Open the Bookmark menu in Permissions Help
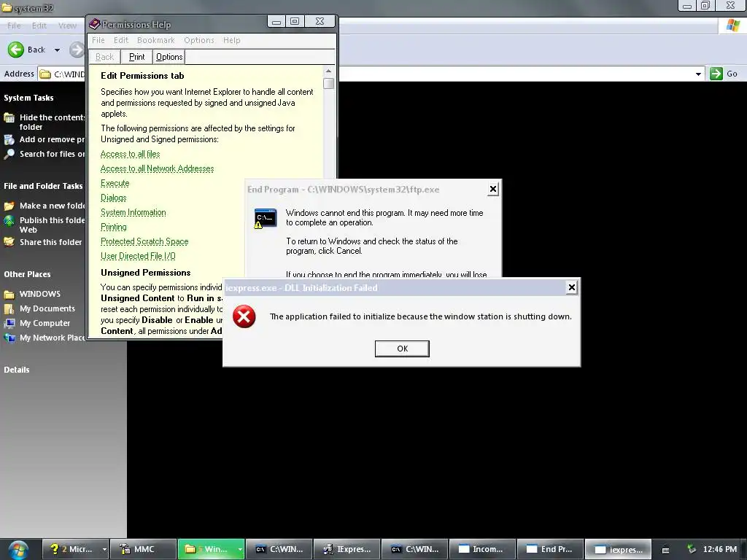 coord(156,41)
